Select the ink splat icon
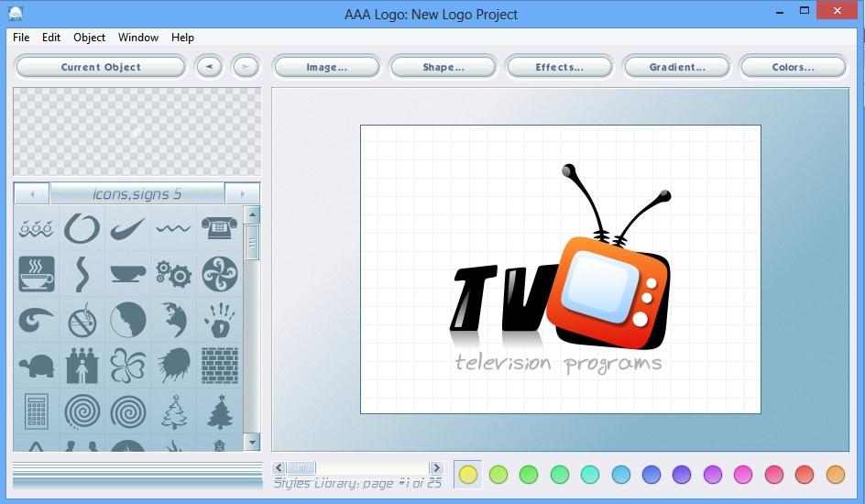865x504 pixels. point(173,366)
